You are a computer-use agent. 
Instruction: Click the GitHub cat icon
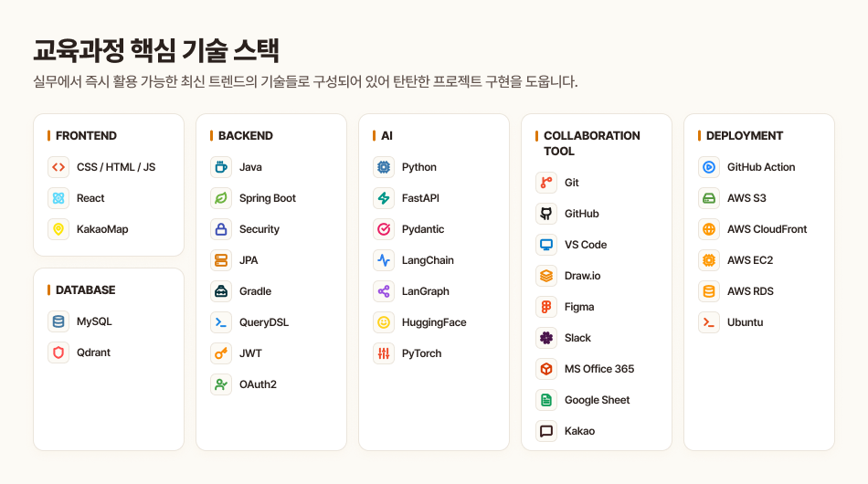[546, 214]
